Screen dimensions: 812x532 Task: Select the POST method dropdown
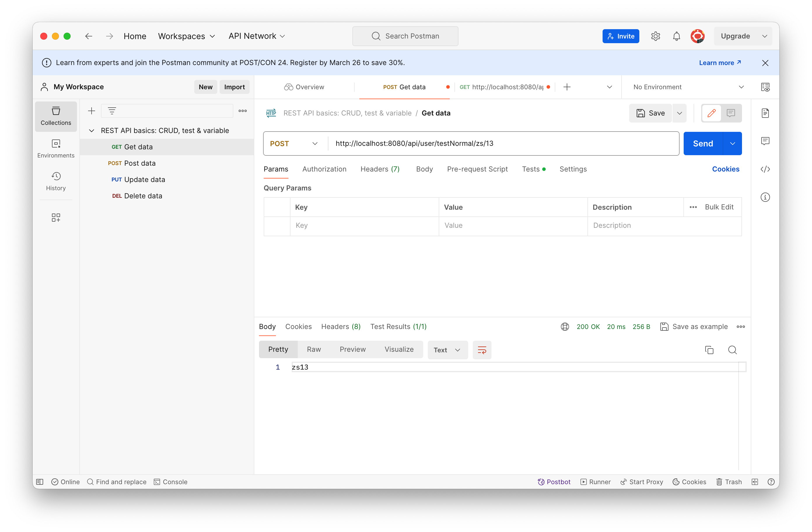tap(295, 143)
